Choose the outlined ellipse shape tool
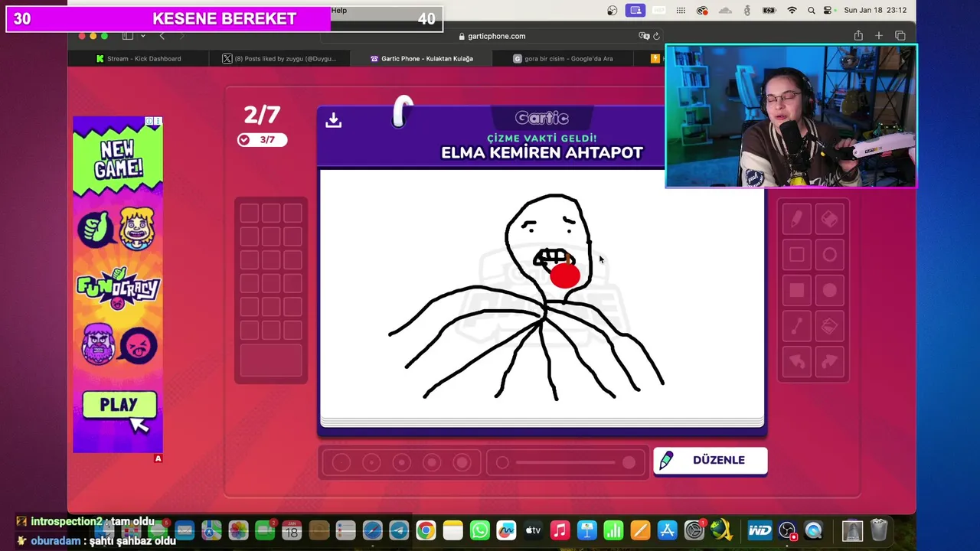 click(830, 256)
